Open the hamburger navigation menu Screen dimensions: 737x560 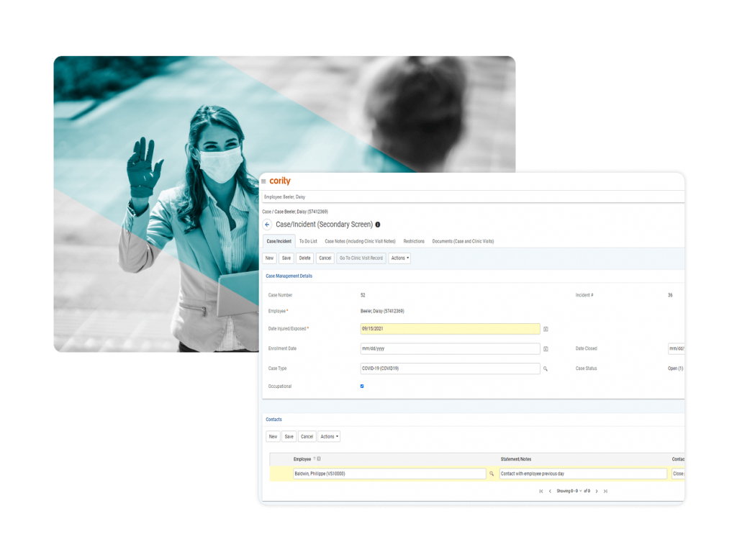(x=263, y=181)
